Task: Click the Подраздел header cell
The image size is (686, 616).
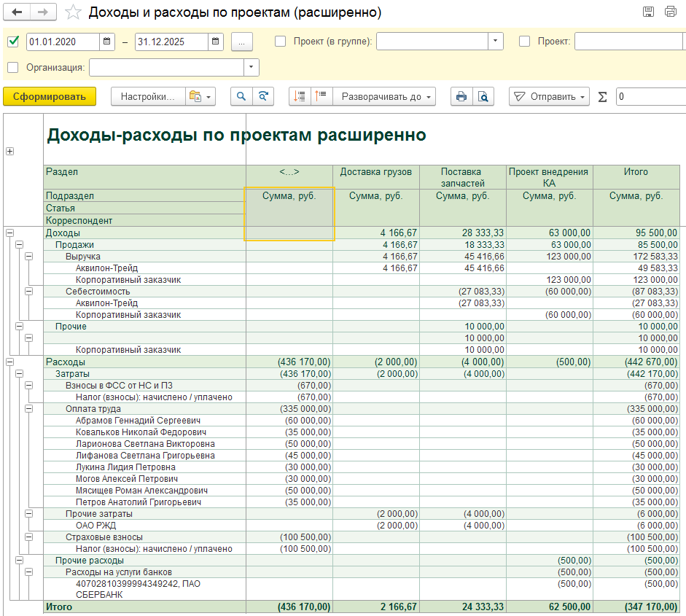Action: pyautogui.click(x=145, y=195)
